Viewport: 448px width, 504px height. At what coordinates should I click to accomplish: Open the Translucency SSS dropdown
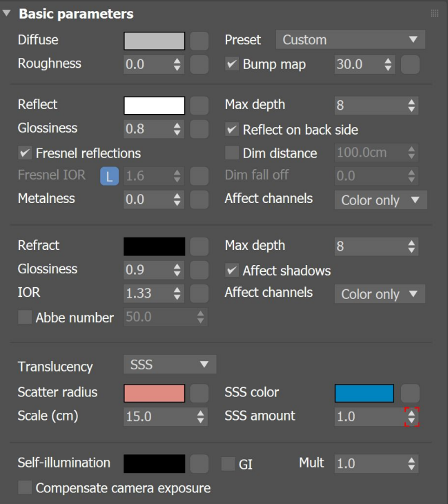169,365
